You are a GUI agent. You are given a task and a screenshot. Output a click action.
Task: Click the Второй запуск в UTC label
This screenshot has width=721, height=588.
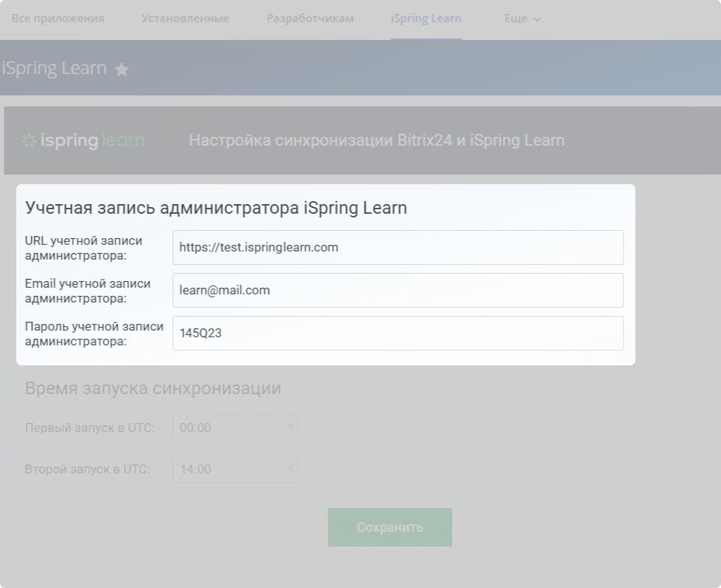[87, 469]
